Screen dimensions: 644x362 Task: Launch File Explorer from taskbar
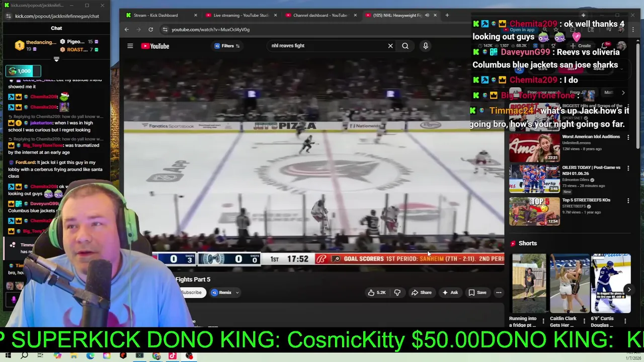point(73,356)
